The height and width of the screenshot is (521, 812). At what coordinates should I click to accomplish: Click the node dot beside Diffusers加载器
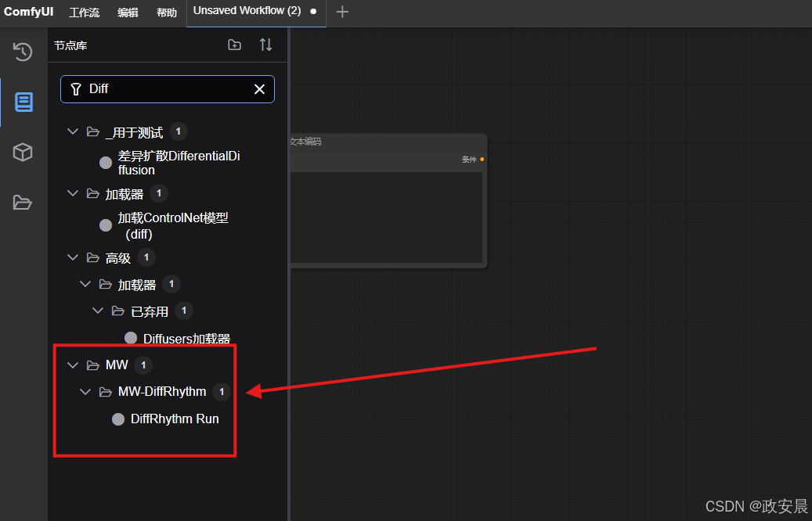(131, 339)
